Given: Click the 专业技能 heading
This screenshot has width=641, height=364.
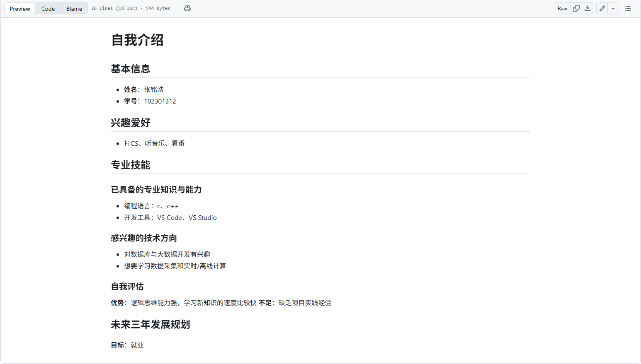Looking at the screenshot, I should coord(131,165).
